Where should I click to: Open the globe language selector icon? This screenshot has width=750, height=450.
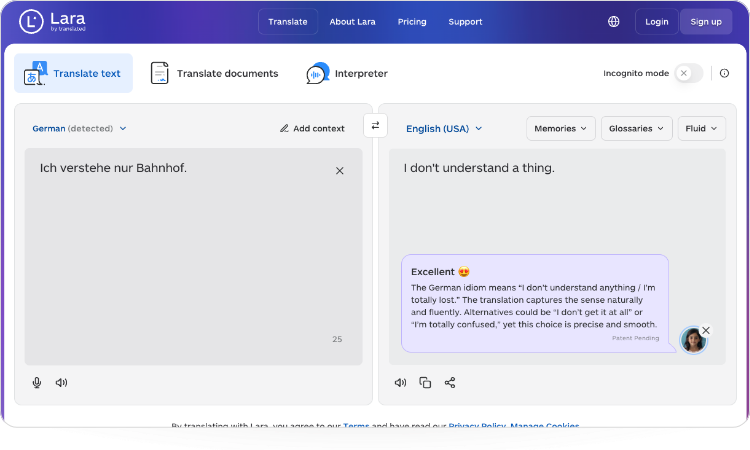(613, 22)
